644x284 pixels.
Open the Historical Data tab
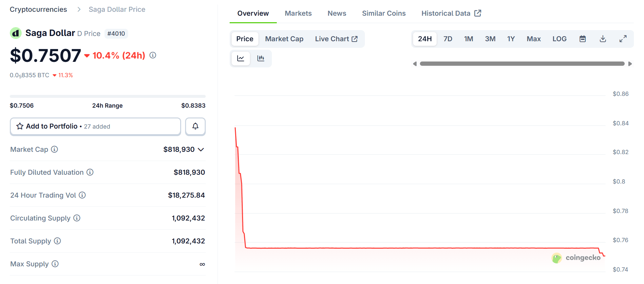coord(451,13)
